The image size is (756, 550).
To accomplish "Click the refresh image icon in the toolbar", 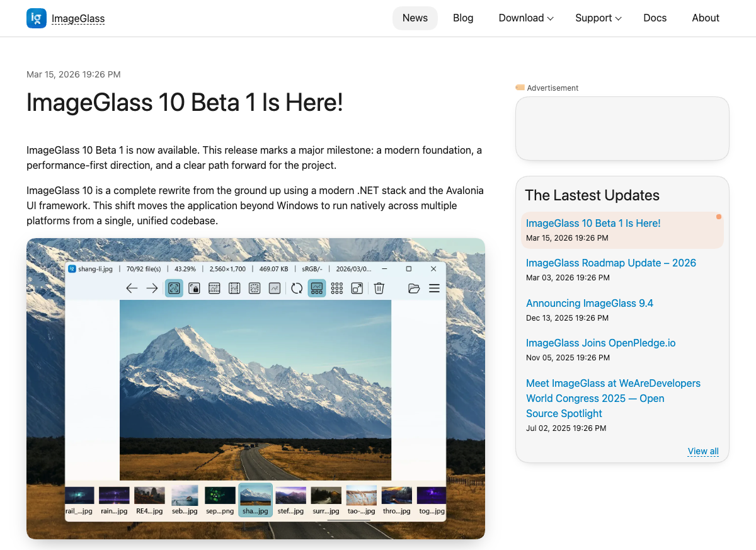I will pos(296,288).
